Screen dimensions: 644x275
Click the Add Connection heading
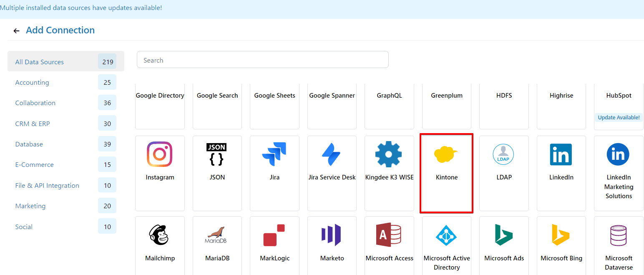(60, 30)
